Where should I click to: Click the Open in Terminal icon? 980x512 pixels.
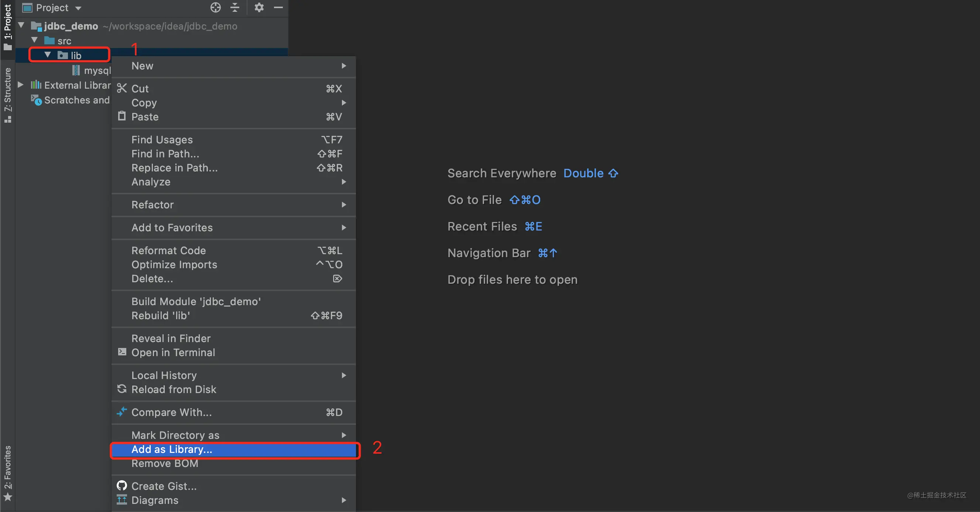(x=122, y=352)
